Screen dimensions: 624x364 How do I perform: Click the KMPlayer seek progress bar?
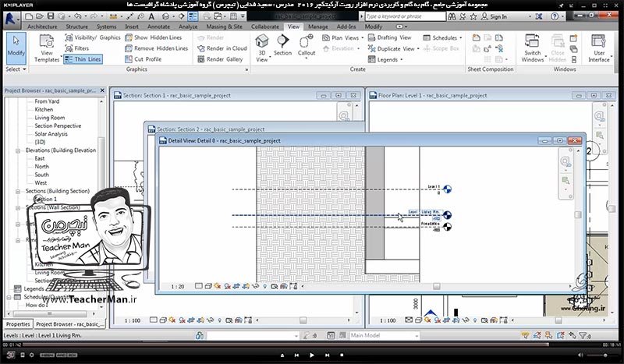pos(312,345)
